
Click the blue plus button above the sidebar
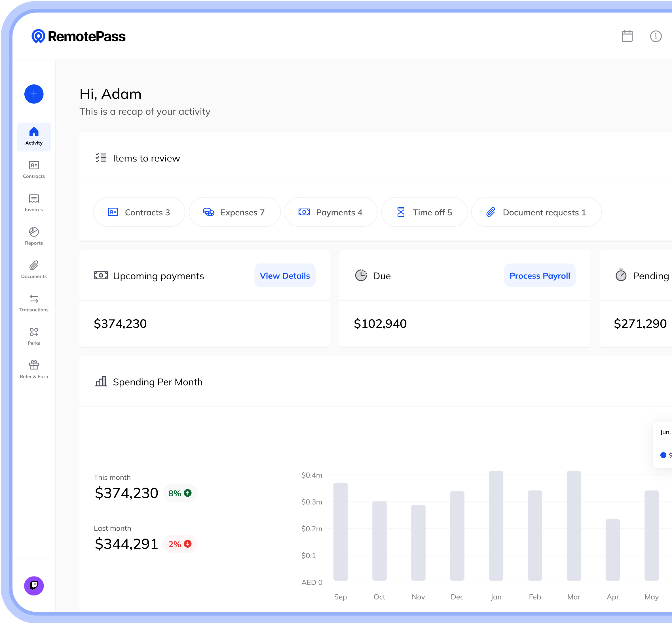point(34,94)
